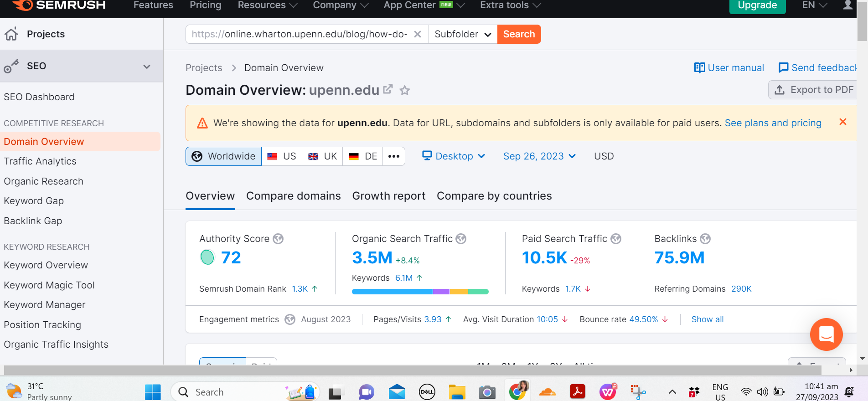The width and height of the screenshot is (868, 401).
Task: Click Show all engagement metrics
Action: [708, 319]
